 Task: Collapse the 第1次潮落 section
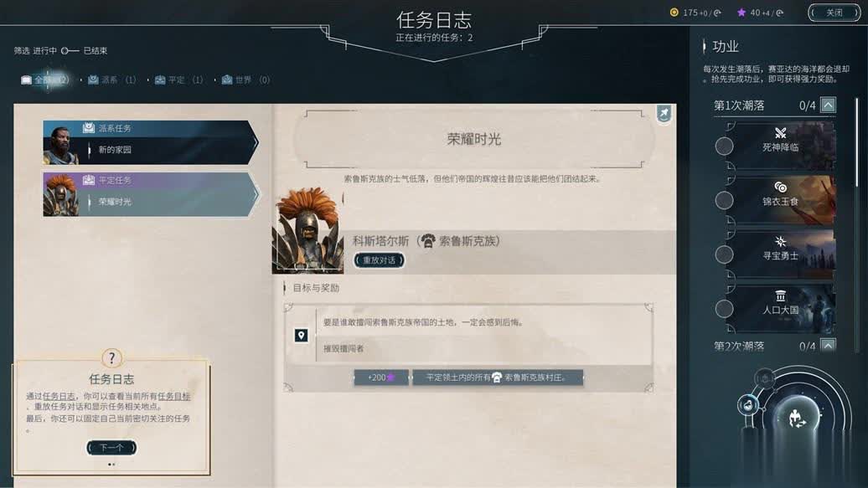(828, 105)
